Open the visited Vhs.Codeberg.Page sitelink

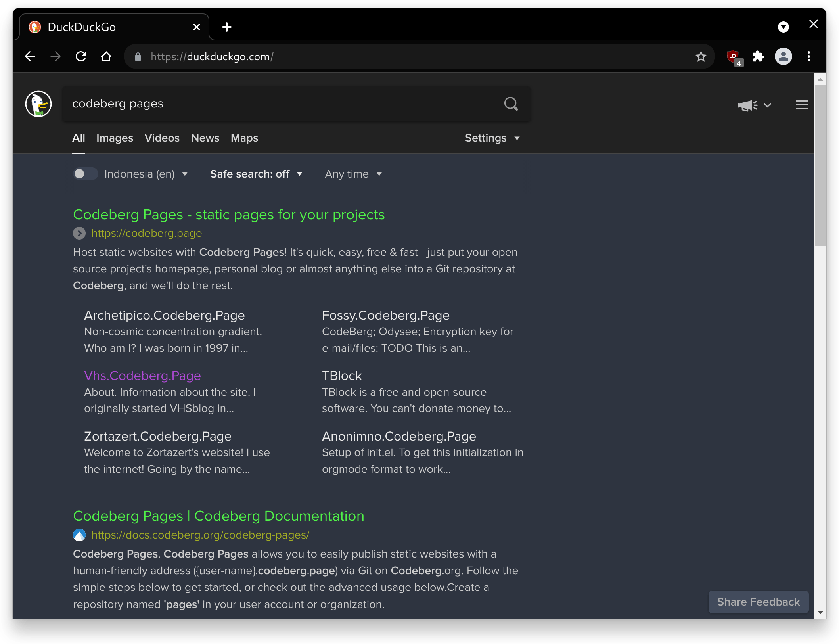pos(142,376)
